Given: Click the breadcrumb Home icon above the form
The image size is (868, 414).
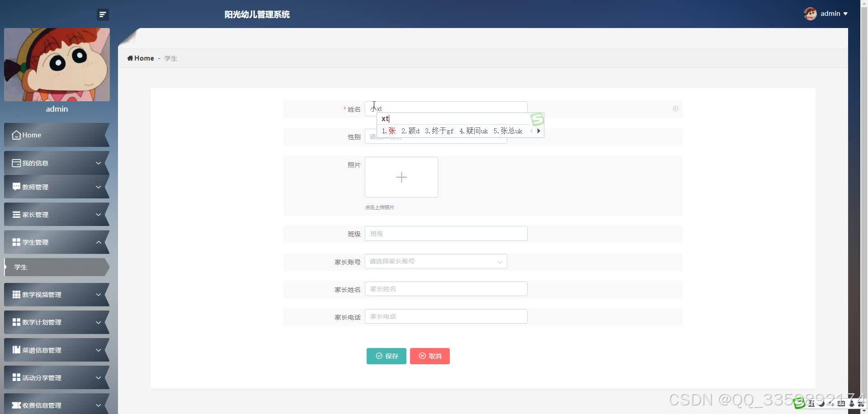Looking at the screenshot, I should click(131, 58).
